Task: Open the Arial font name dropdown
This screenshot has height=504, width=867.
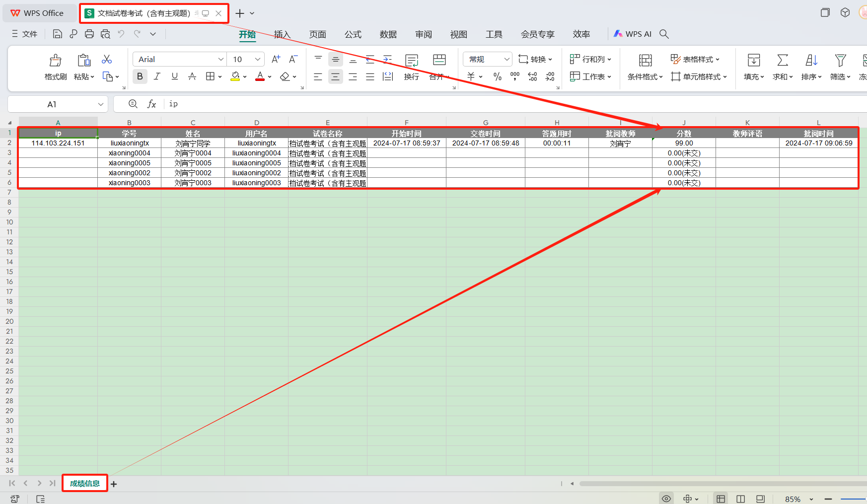Action: pos(221,60)
